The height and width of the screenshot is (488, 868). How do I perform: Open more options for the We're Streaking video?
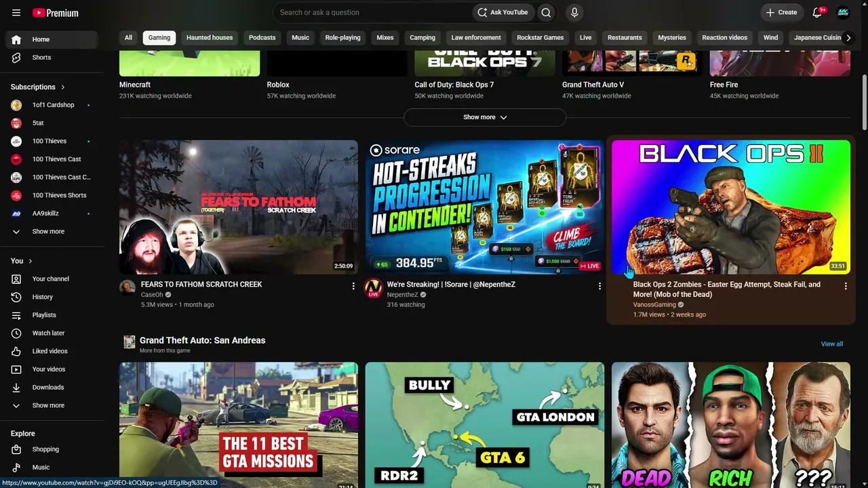pos(599,286)
